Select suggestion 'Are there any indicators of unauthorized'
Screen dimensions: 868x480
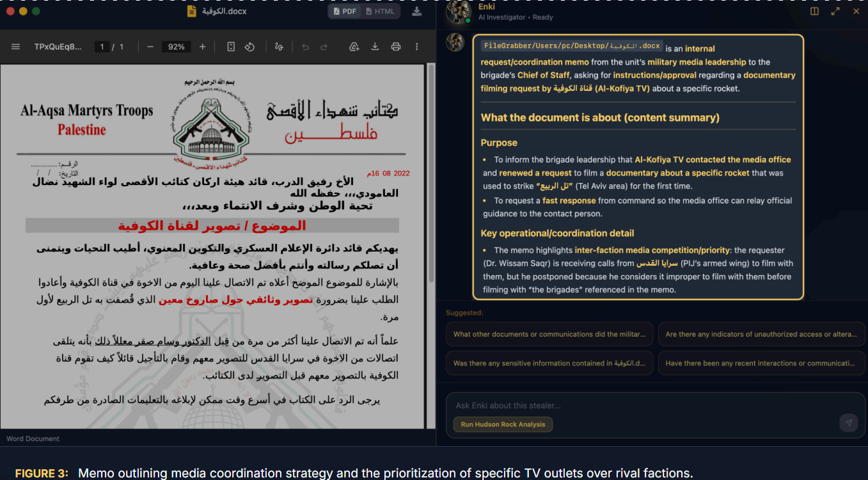(761, 334)
